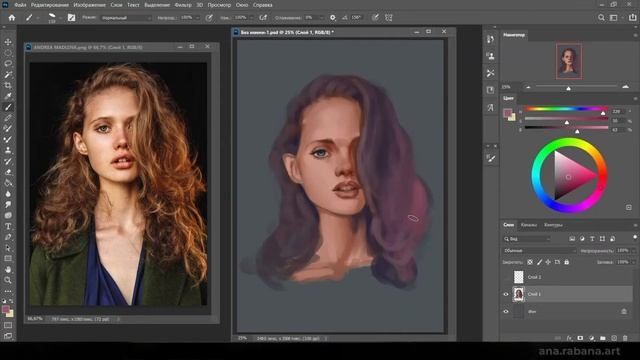Open the brush settings panel toggle icon
This screenshot has width=640, height=360.
(71, 18)
